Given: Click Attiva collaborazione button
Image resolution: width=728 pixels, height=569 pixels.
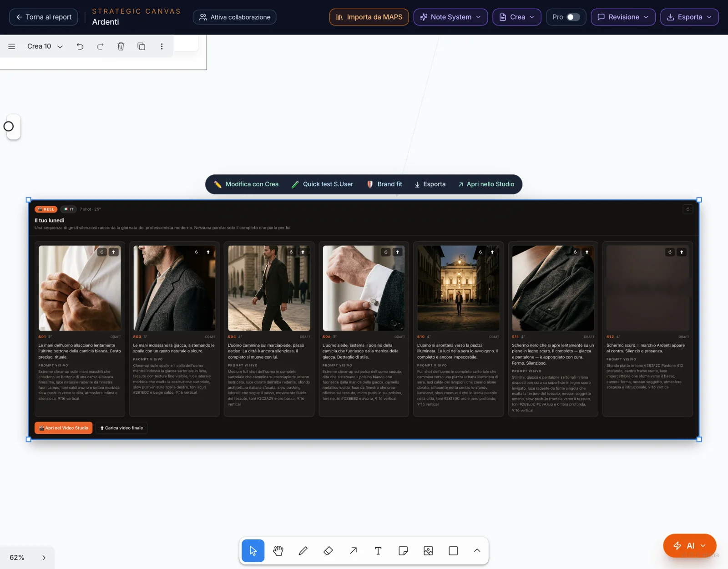Looking at the screenshot, I should [234, 17].
